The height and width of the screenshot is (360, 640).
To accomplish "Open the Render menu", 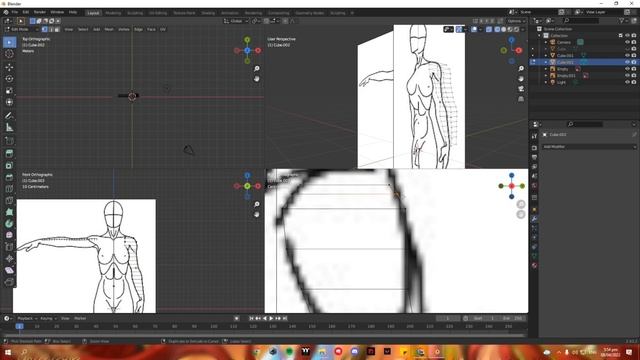I will [40, 12].
